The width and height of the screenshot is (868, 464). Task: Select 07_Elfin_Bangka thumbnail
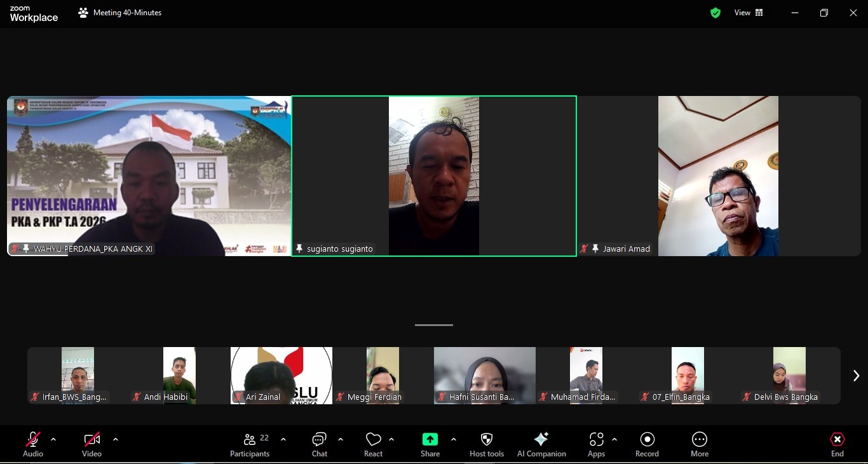point(688,376)
